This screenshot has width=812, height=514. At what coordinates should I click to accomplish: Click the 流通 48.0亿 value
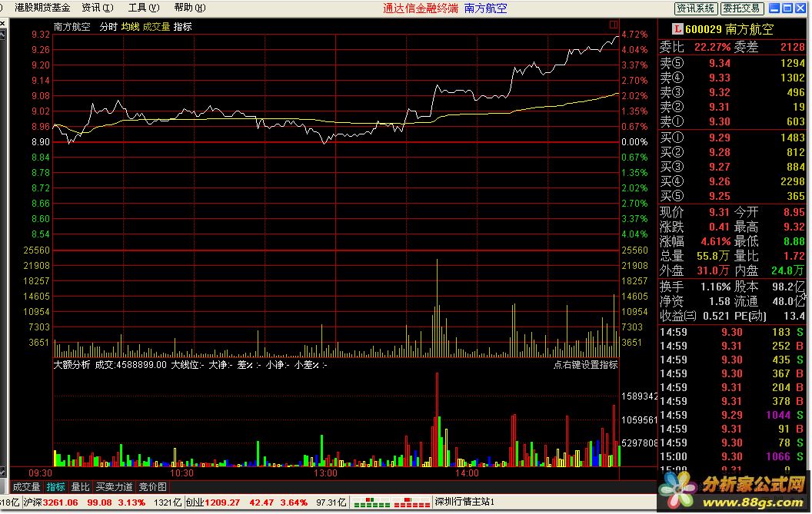tap(789, 301)
